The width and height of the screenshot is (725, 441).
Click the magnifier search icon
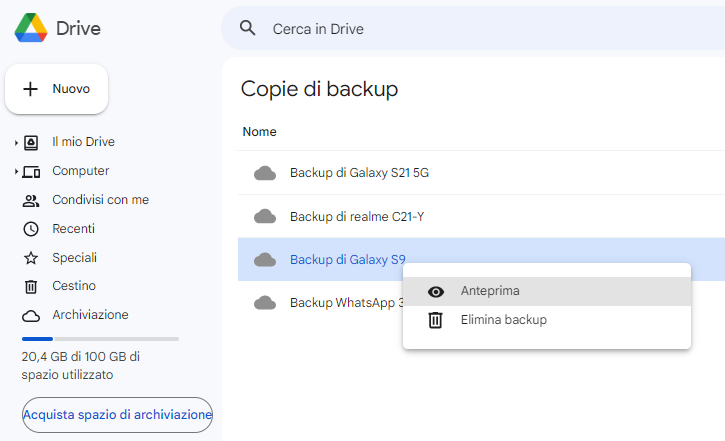247,28
